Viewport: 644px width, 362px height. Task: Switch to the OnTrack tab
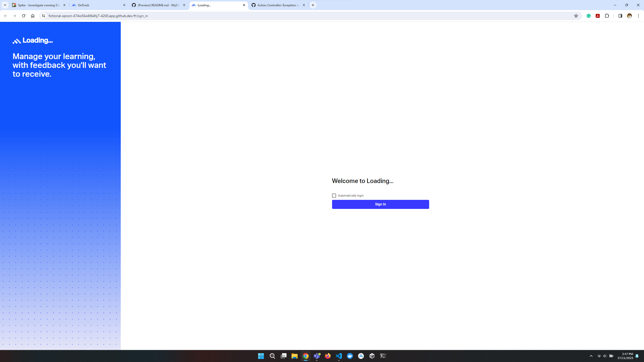98,5
